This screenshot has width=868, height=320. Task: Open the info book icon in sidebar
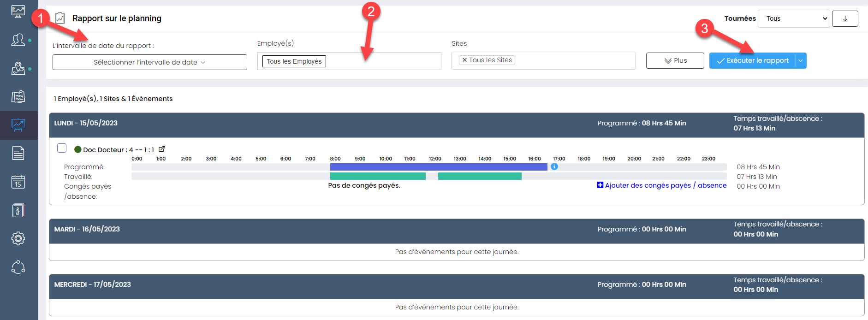[x=18, y=210]
